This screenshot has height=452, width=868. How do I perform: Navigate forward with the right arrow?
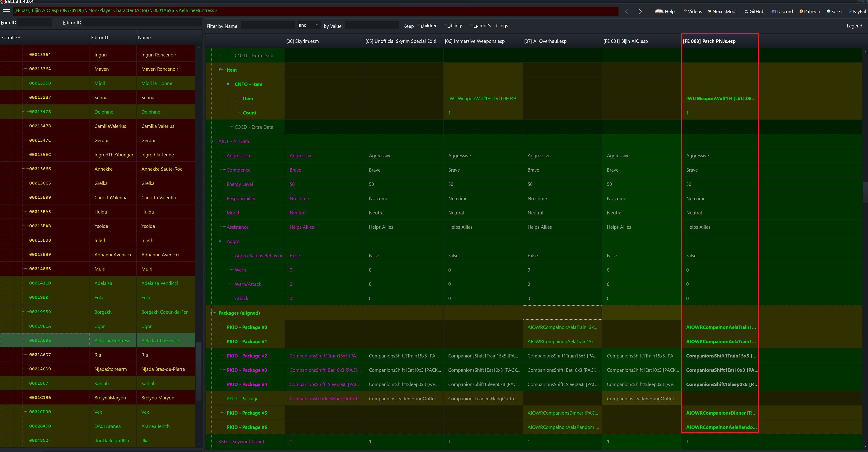click(x=640, y=11)
